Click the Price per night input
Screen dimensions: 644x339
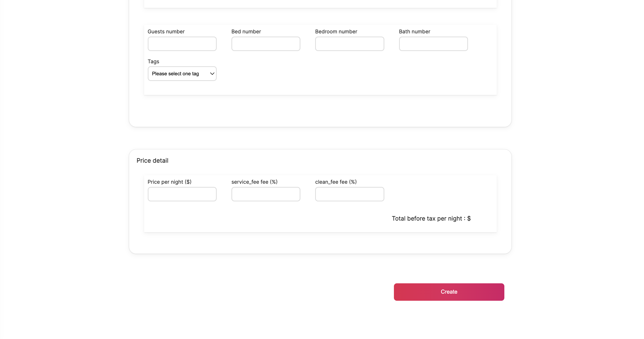coord(182,194)
